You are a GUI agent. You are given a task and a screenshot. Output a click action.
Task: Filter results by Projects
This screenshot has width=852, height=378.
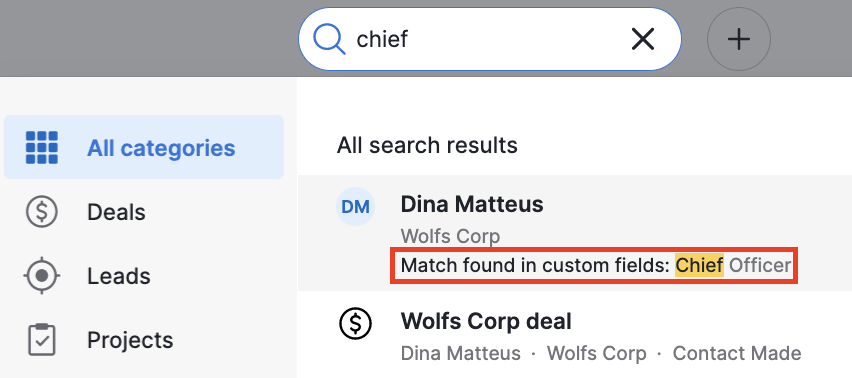(x=144, y=339)
